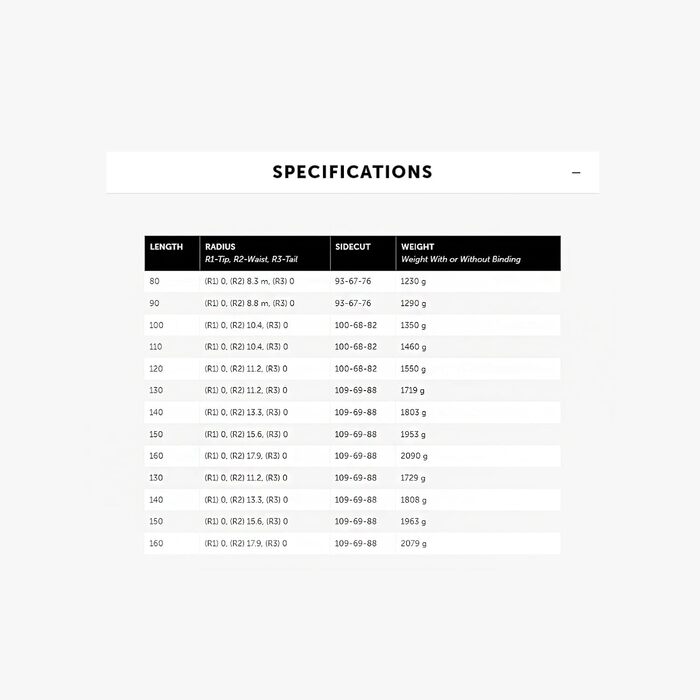Select the RADIUS column header
The width and height of the screenshot is (700, 700).
point(265,253)
